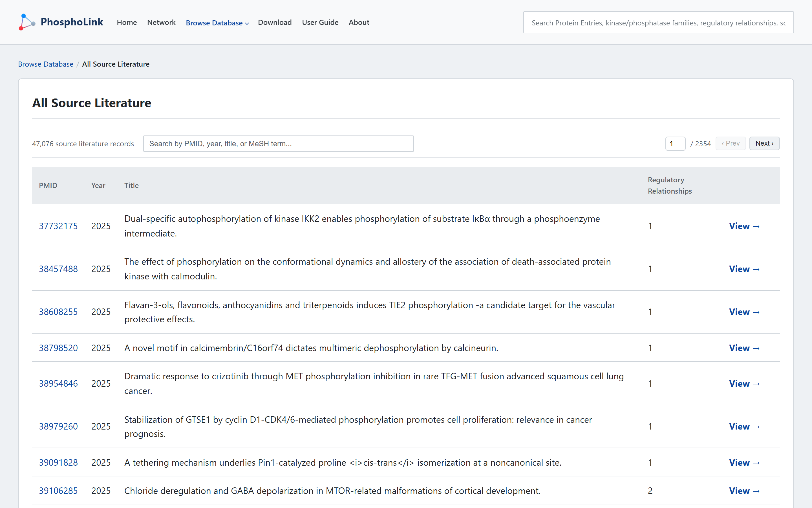Click the 47,076 source literature records count
The image size is (812, 508).
tap(83, 144)
